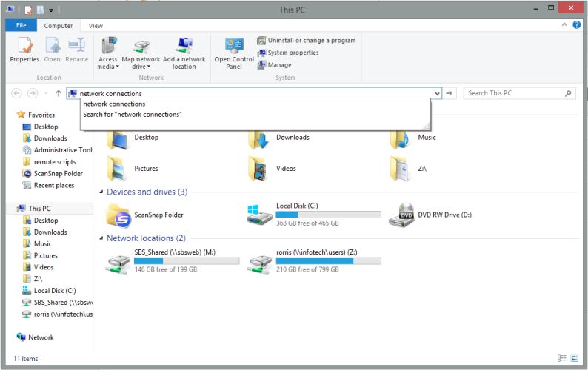
Task: Select the 'Search for "network connections"' suggestion
Action: click(x=133, y=115)
